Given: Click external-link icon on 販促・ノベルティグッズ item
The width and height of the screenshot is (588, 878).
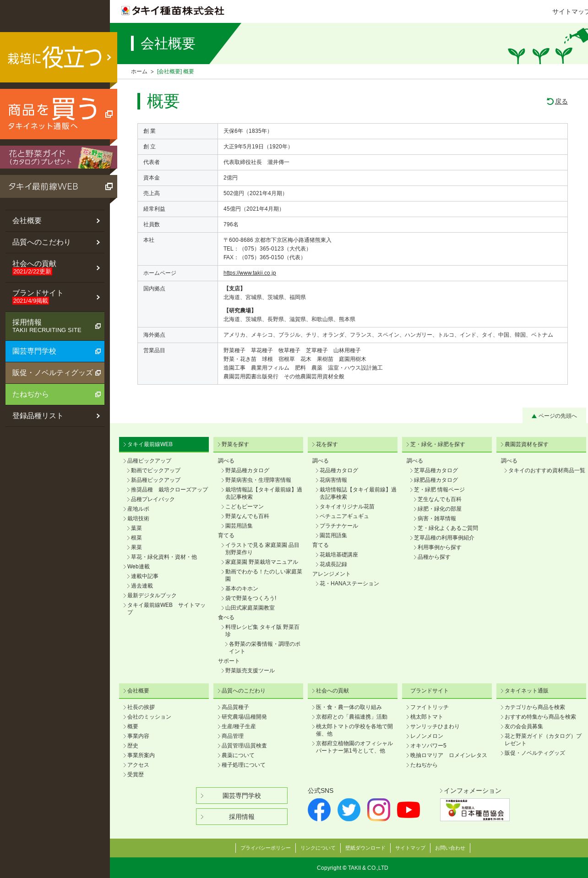Looking at the screenshot, I should pyautogui.click(x=98, y=373).
